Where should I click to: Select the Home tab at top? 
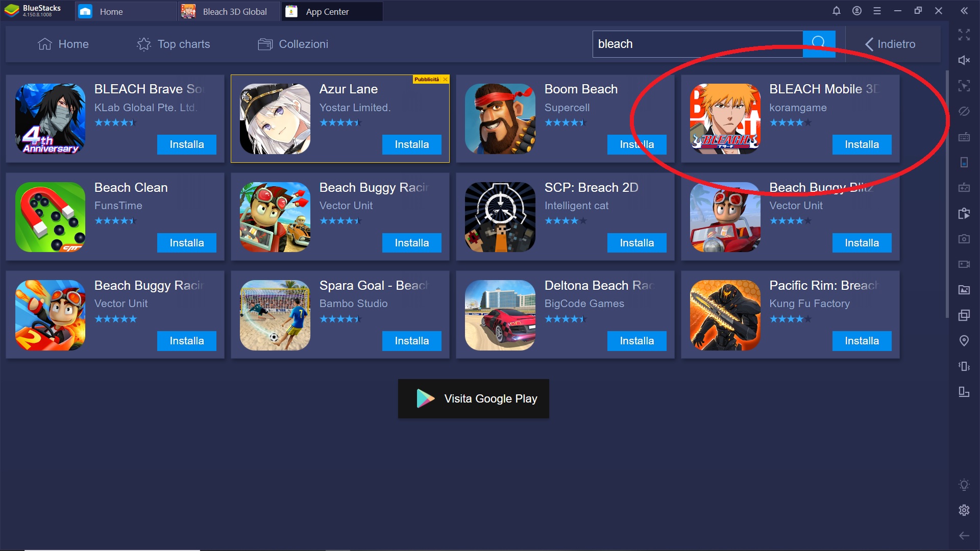coord(111,11)
